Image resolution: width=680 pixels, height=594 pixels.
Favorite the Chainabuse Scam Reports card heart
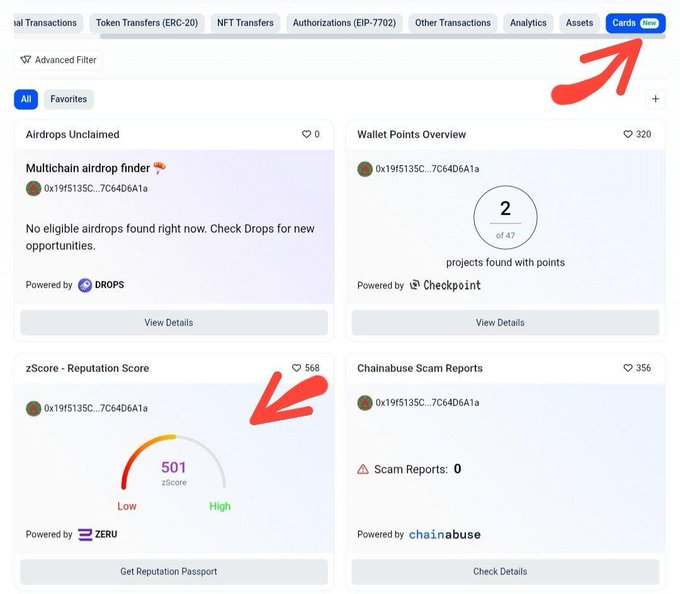coord(628,368)
